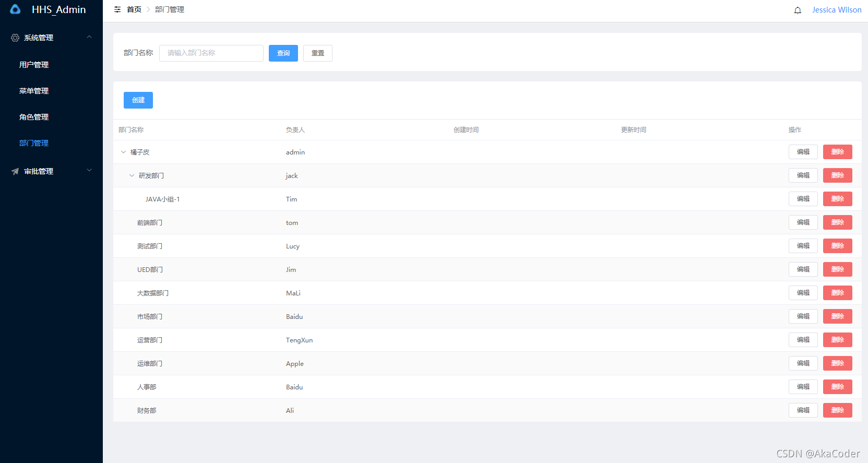Image resolution: width=868 pixels, height=463 pixels.
Task: Click the Lucy manager cell
Action: (x=293, y=246)
